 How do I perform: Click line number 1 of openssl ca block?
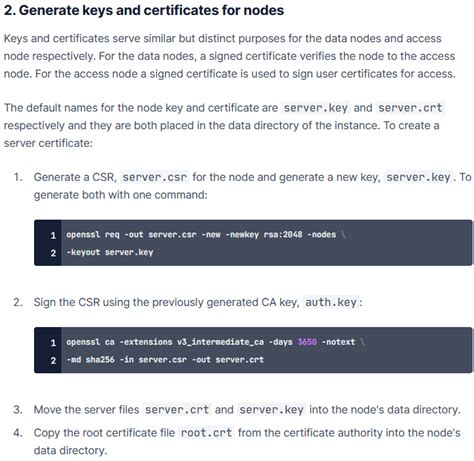pyautogui.click(x=53, y=343)
